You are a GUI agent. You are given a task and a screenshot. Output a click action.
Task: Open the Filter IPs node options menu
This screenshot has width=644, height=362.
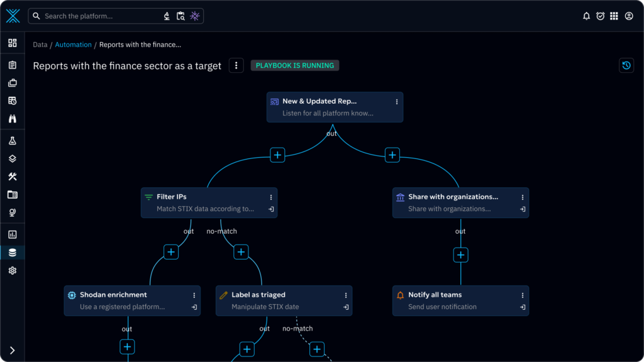coord(271,197)
